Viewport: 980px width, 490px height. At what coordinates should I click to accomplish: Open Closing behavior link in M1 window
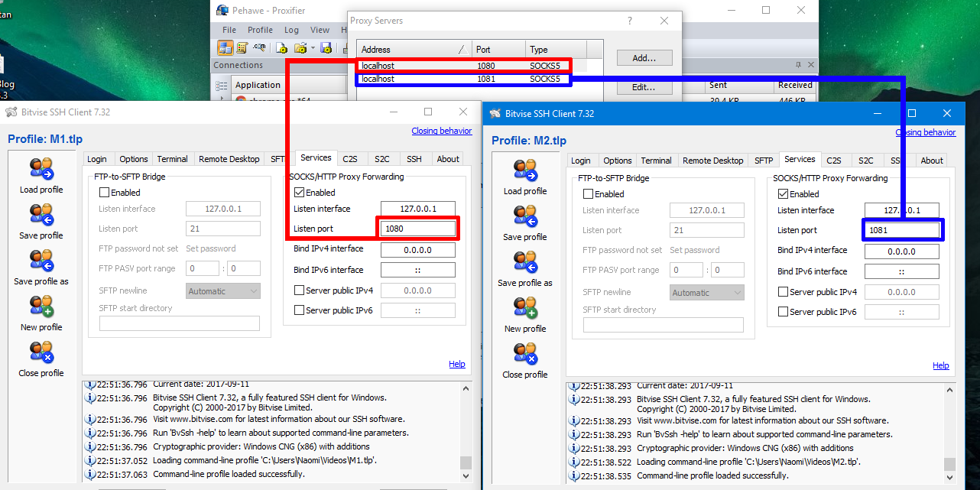coord(442,131)
